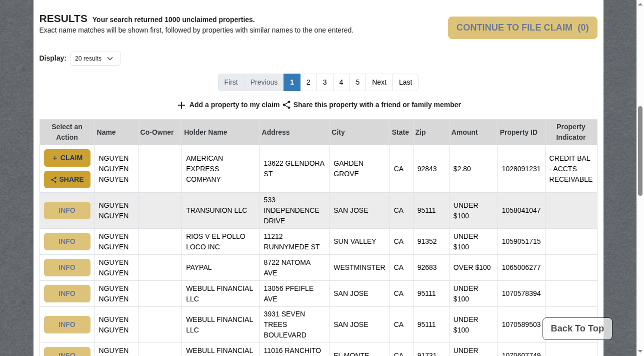Go to the Next results page
Screen dimensions: 644x356
379,82
